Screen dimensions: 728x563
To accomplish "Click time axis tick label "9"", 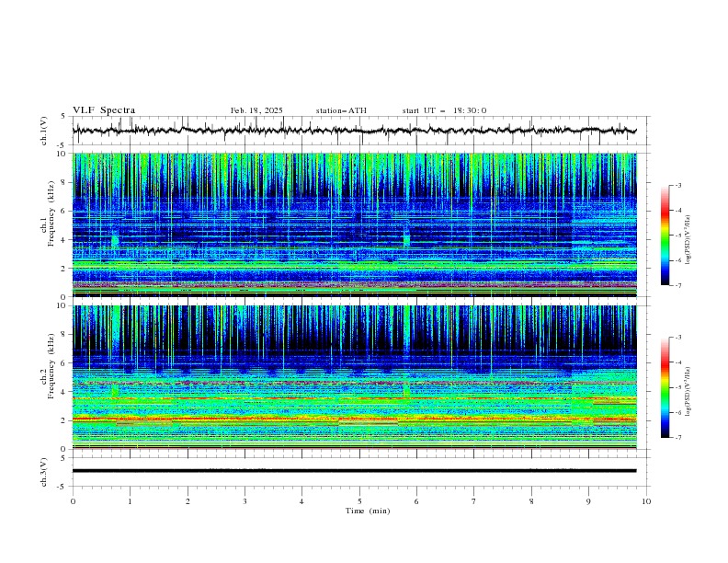I will click(588, 501).
